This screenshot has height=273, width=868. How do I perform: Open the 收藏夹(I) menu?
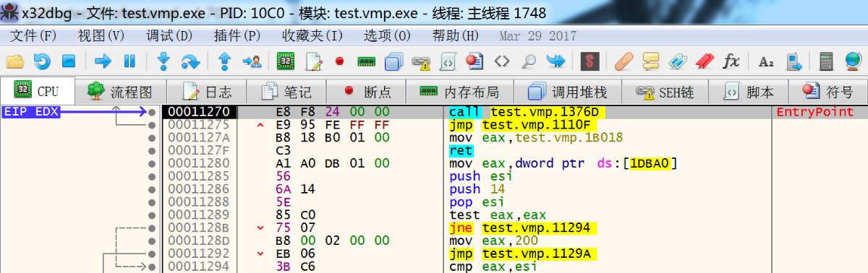click(312, 35)
